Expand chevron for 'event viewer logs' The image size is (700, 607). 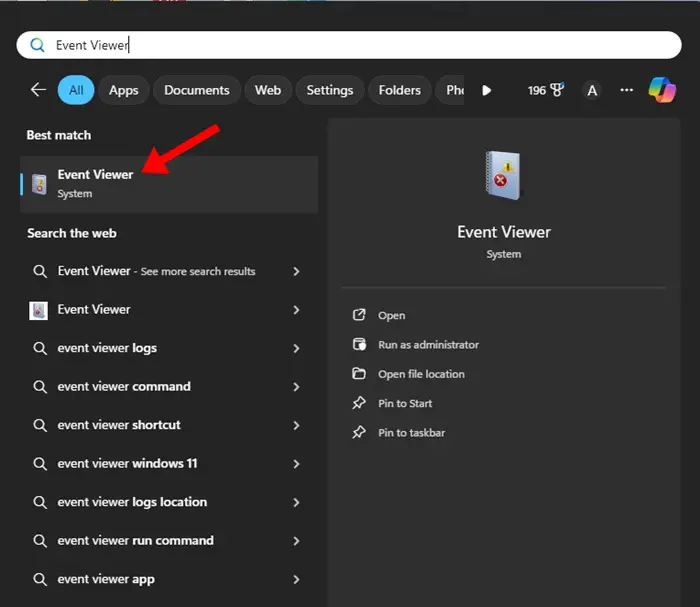point(296,348)
